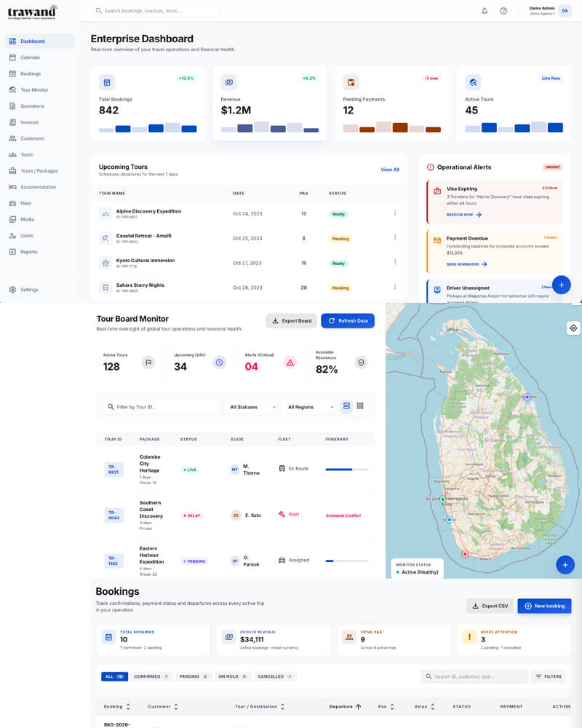
Task: Select the CANCELLED bookings tab
Action: pyautogui.click(x=275, y=676)
